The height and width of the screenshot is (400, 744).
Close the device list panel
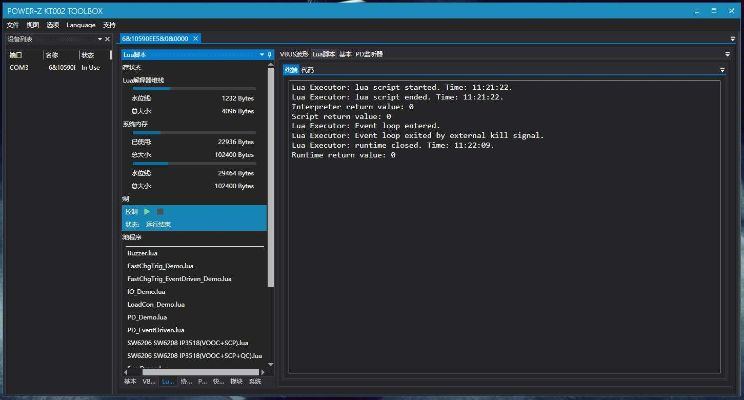[x=110, y=39]
